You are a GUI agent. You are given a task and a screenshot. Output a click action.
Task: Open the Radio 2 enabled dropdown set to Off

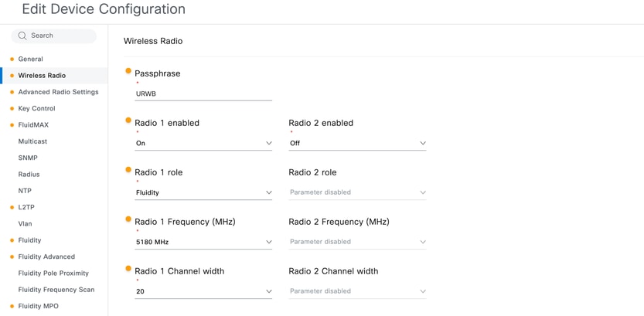(357, 143)
